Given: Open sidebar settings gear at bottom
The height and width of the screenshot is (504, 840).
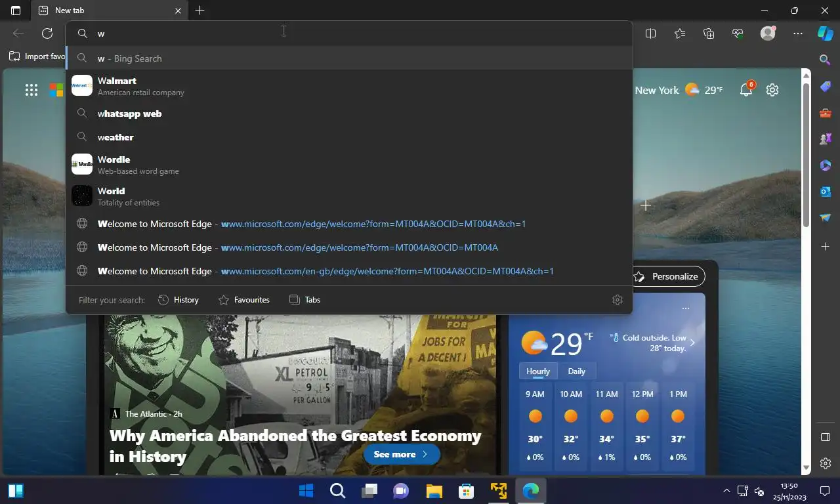Looking at the screenshot, I should [x=826, y=463].
